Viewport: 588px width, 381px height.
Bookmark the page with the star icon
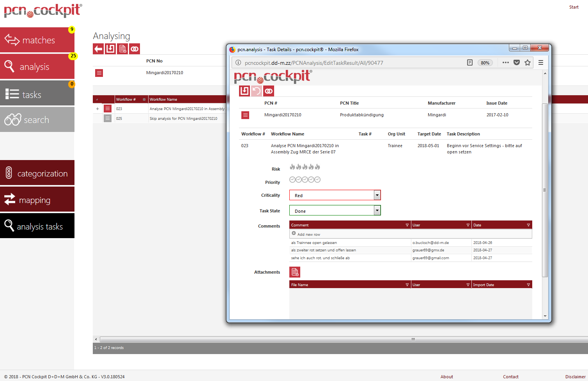pos(528,62)
